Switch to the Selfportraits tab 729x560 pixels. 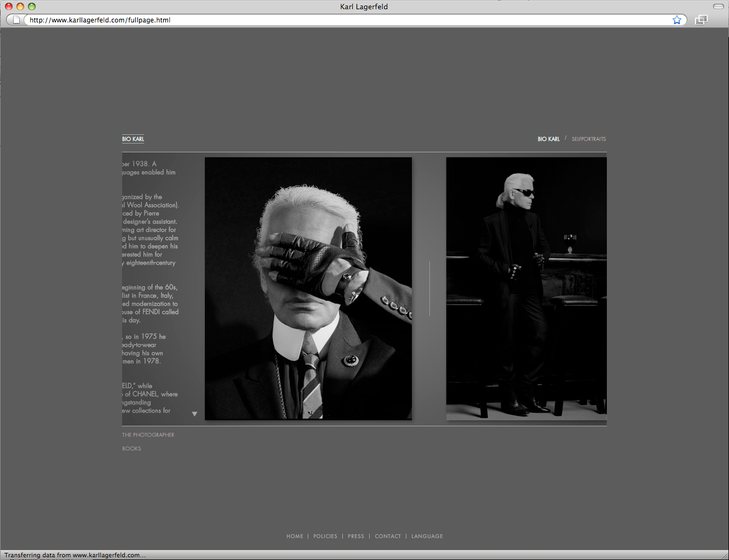point(589,139)
